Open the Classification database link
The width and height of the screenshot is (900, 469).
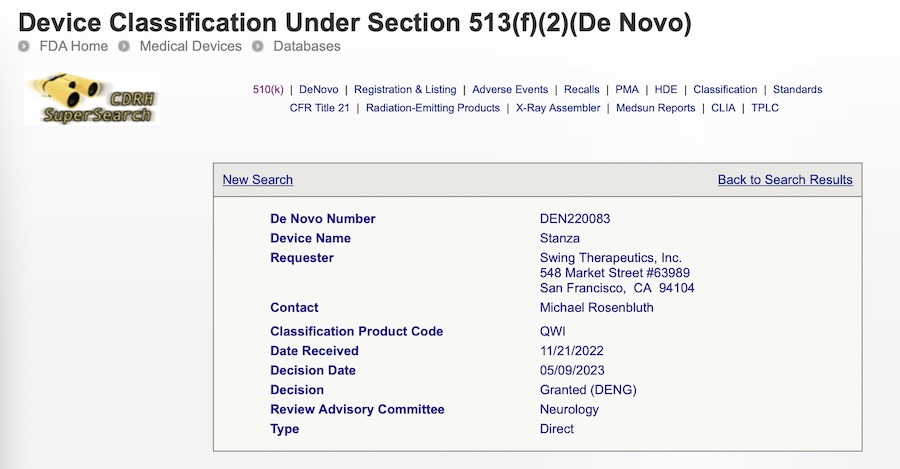pyautogui.click(x=725, y=89)
